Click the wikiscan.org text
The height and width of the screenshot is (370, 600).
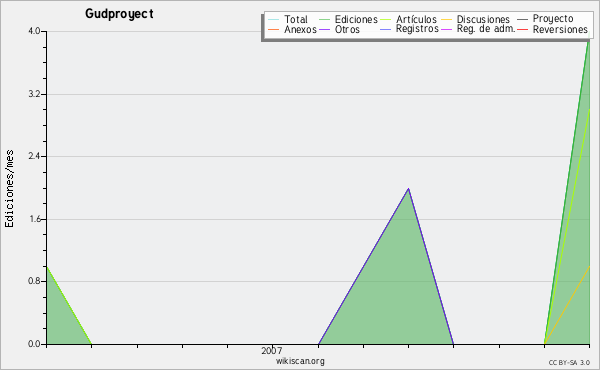[x=300, y=361]
